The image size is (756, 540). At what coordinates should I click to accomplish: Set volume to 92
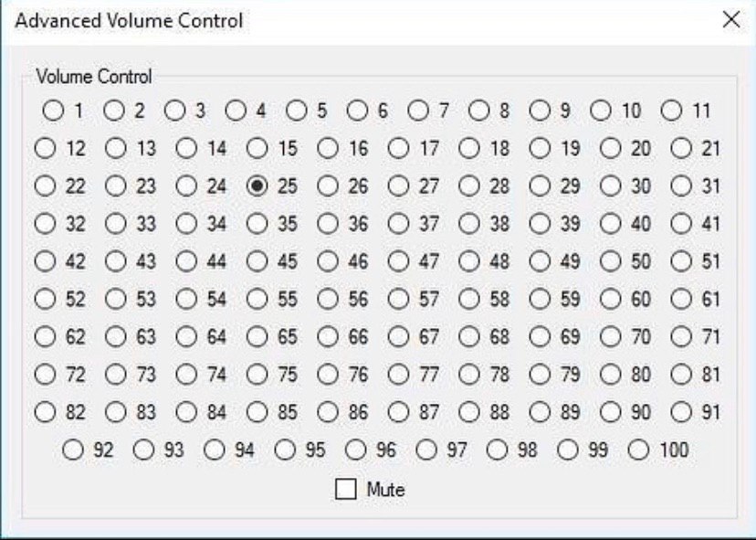pyautogui.click(x=74, y=450)
